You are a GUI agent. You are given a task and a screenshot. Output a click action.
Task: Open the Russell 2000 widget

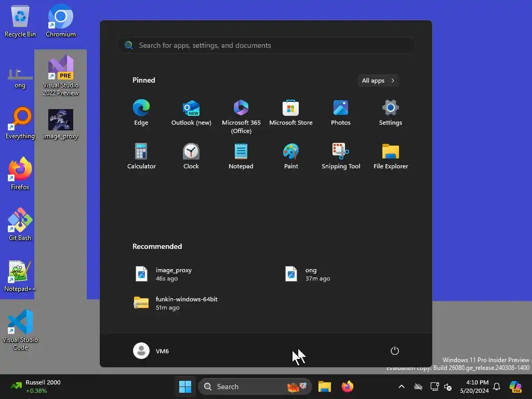(x=35, y=387)
